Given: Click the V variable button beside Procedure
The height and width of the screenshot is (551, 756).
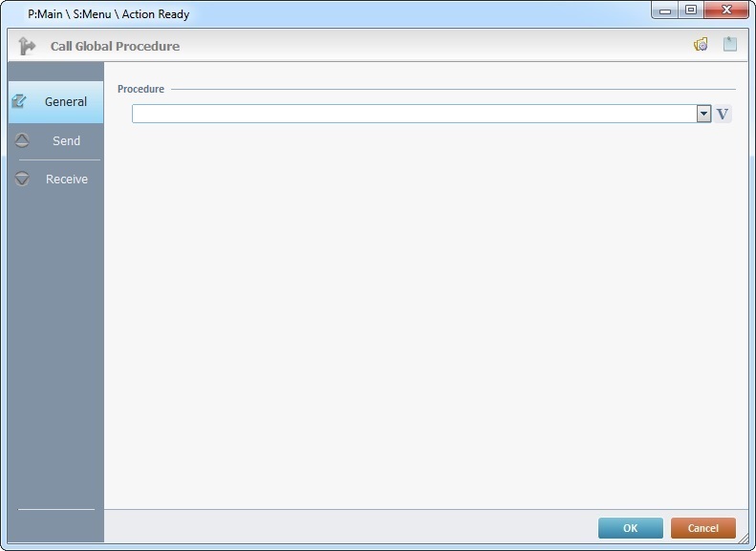Looking at the screenshot, I should tap(723, 115).
